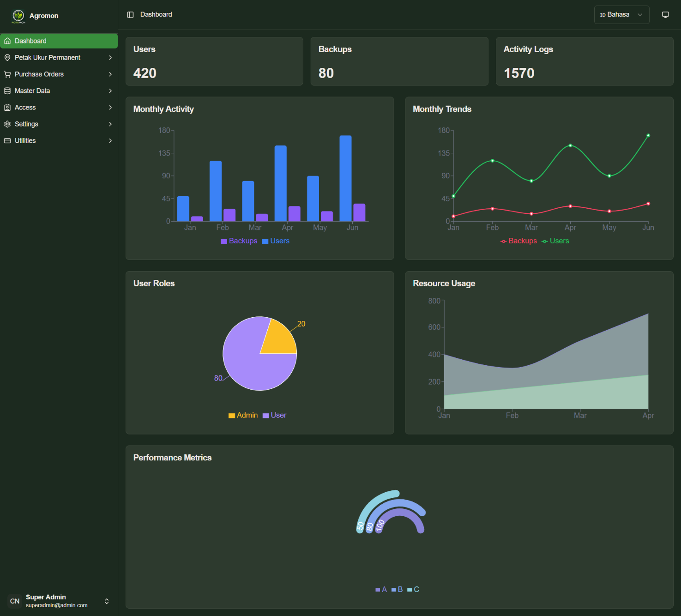Click the Activity Logs stat card

(584, 61)
